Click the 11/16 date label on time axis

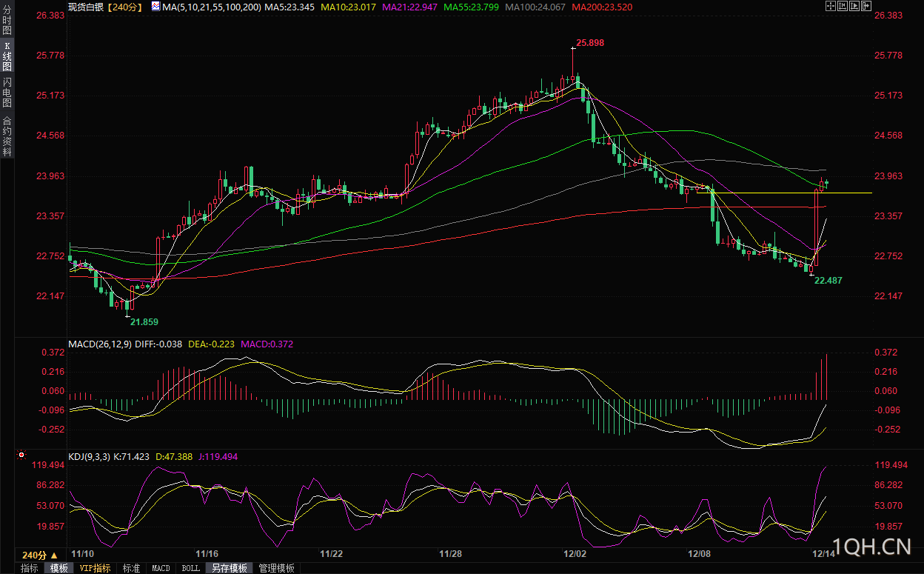[x=207, y=554]
